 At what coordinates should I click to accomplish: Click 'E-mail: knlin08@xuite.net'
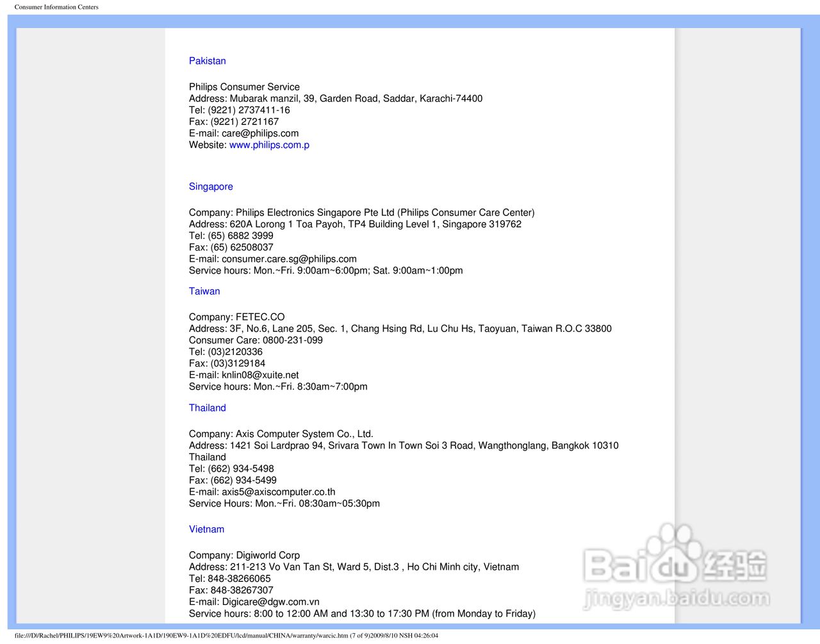point(244,375)
